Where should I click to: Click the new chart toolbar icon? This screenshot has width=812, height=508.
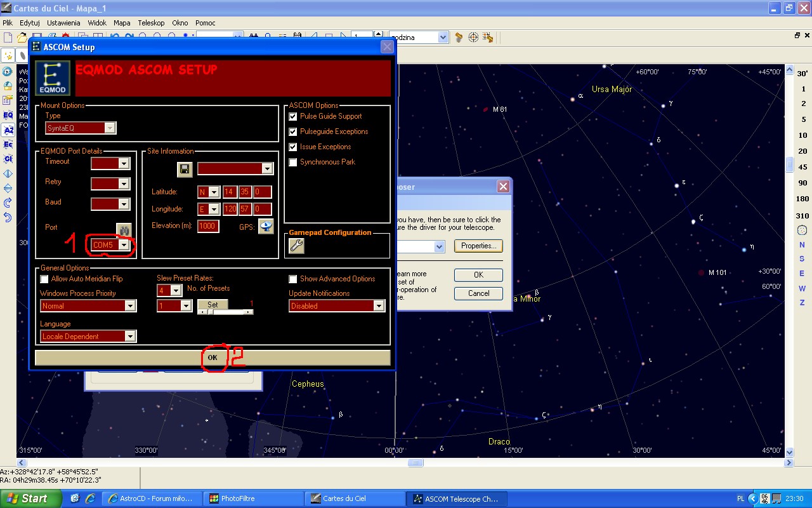8,37
